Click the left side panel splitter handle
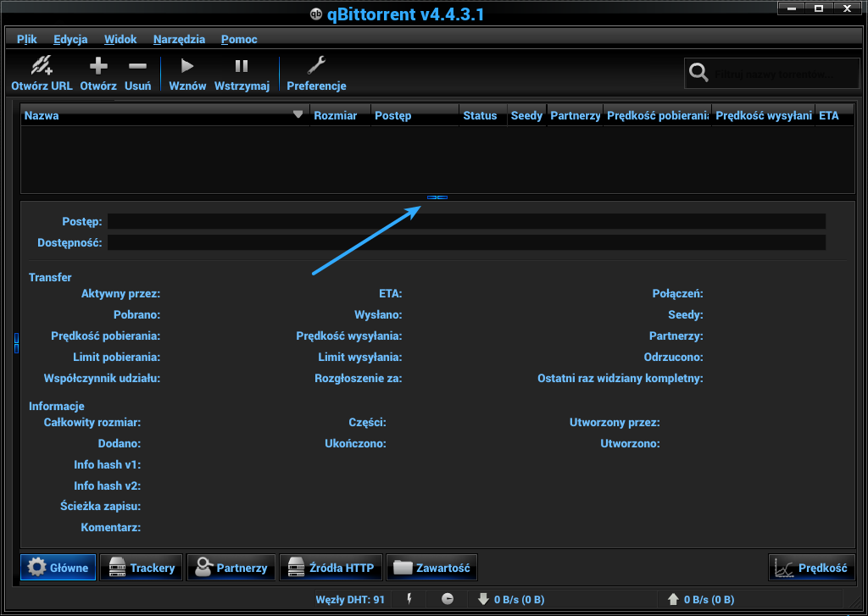The image size is (868, 616). [17, 343]
